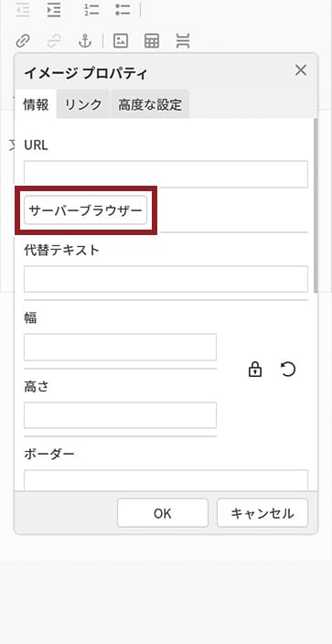Click the サーバーブラウザー button
This screenshot has height=644, width=332.
click(85, 210)
